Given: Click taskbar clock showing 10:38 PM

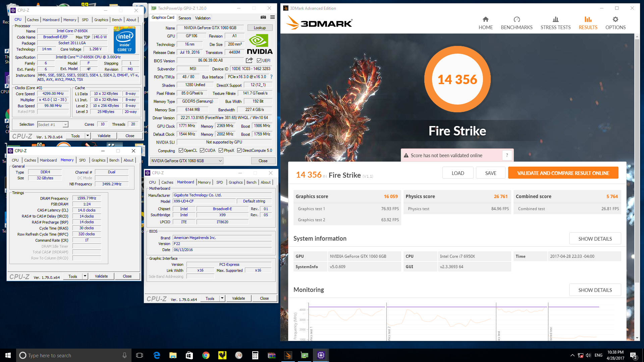Looking at the screenshot, I should [x=615, y=355].
